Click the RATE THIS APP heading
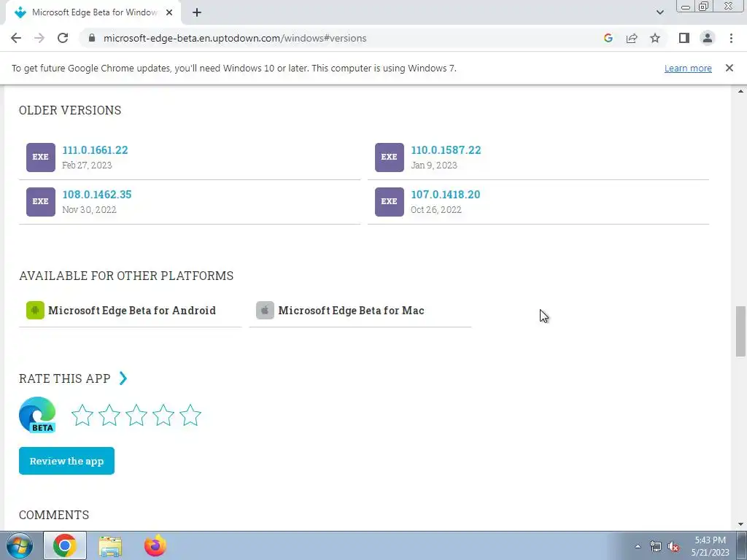Image resolution: width=747 pixels, height=560 pixels. (x=65, y=378)
